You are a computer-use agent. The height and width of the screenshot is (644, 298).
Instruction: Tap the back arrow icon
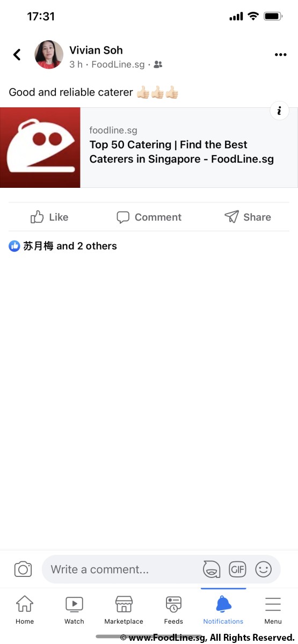coord(17,54)
